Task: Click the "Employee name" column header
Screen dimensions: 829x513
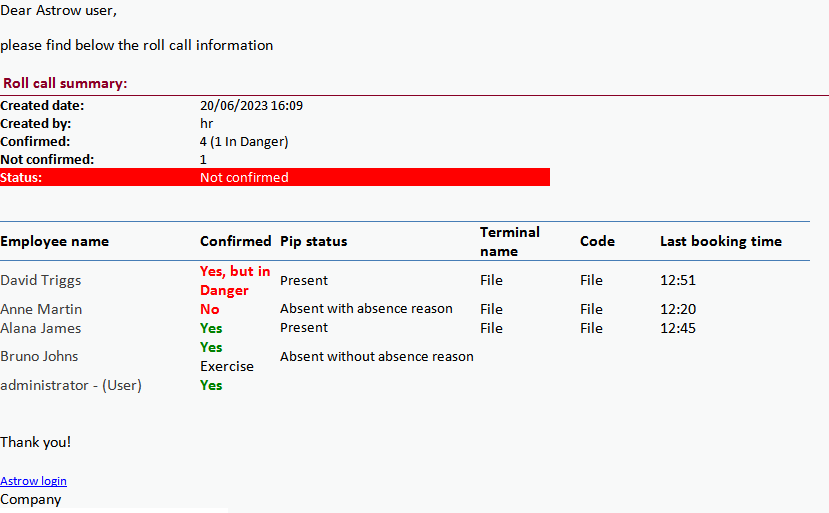Action: point(54,241)
